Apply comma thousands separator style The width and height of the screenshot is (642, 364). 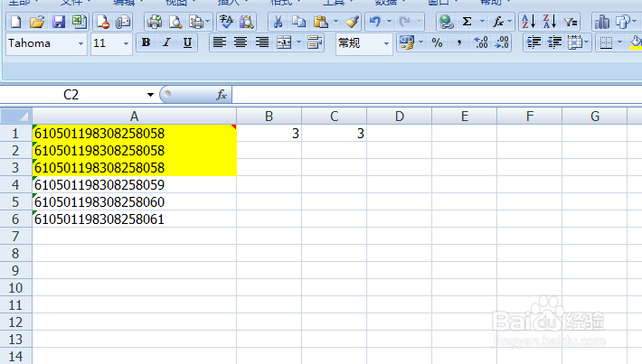[459, 42]
